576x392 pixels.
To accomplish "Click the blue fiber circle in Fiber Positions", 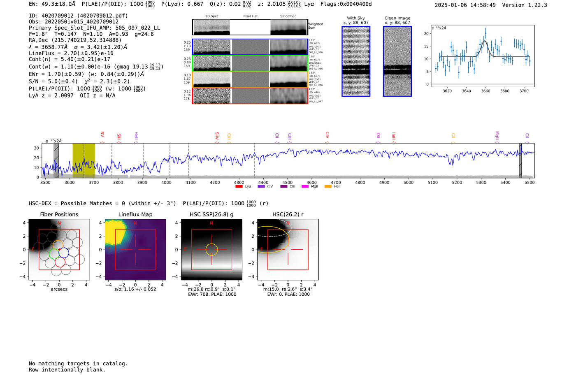I will click(64, 253).
